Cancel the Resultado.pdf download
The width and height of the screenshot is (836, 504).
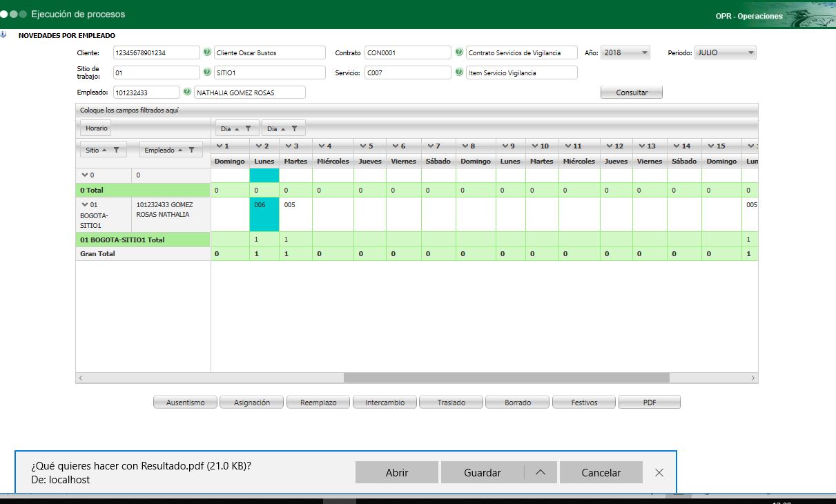pyautogui.click(x=601, y=472)
